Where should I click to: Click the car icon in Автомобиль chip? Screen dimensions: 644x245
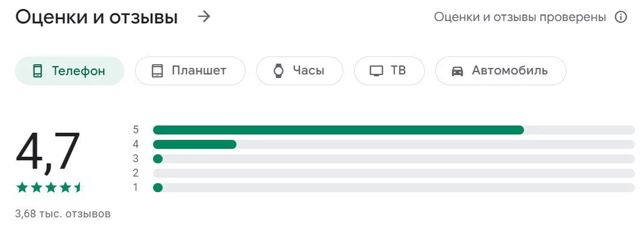click(x=457, y=71)
